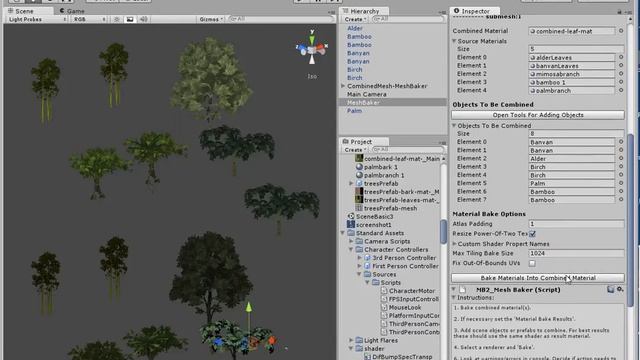Collapse Source Materials foldout

point(454,41)
